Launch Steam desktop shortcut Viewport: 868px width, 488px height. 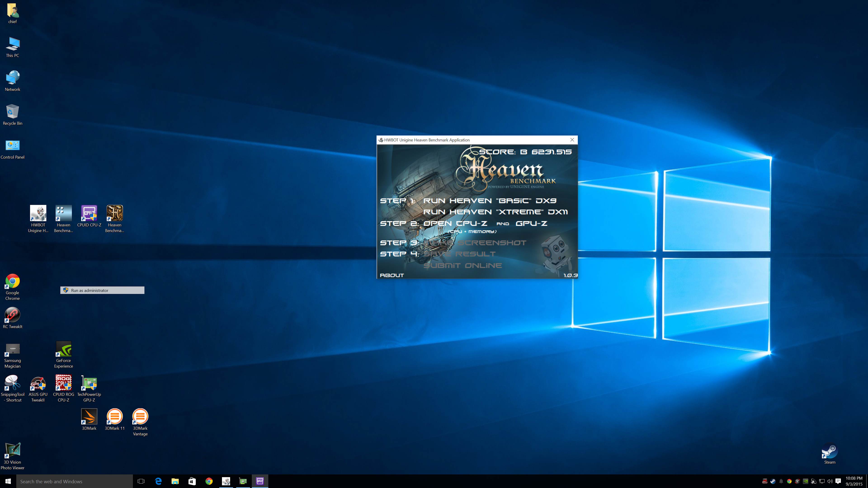coord(830,454)
